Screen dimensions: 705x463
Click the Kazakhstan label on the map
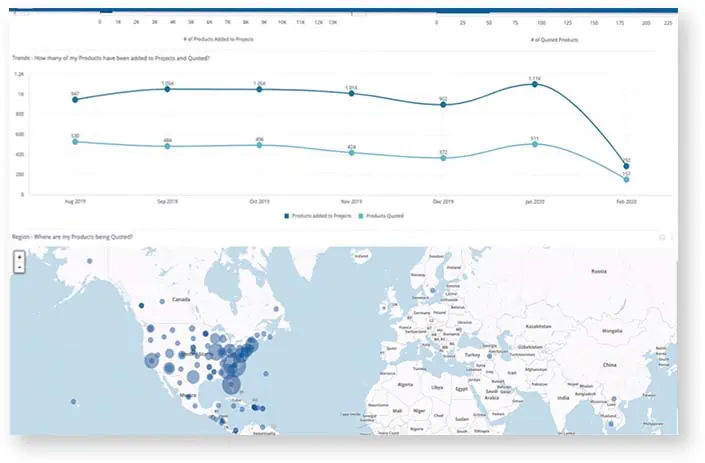pos(538,326)
